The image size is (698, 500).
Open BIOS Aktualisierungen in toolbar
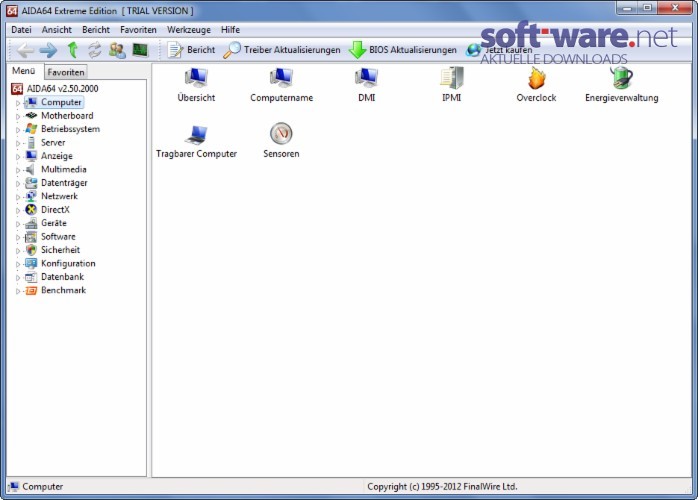403,50
